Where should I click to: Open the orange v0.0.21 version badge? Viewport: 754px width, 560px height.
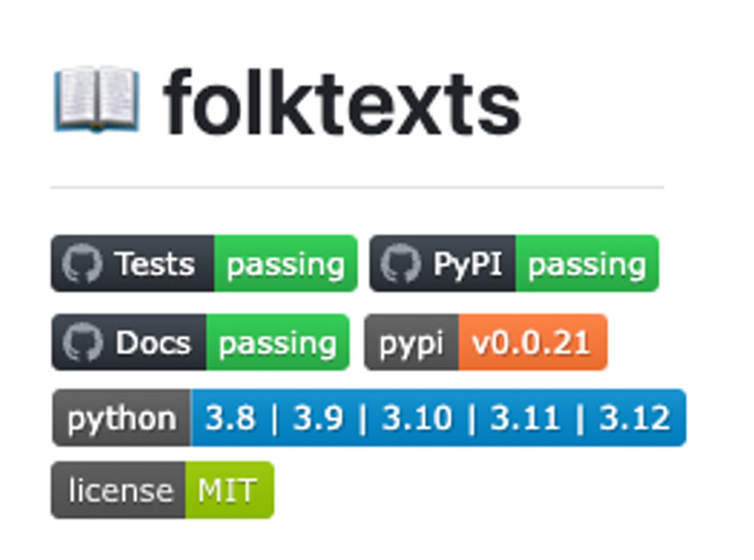coord(533,342)
